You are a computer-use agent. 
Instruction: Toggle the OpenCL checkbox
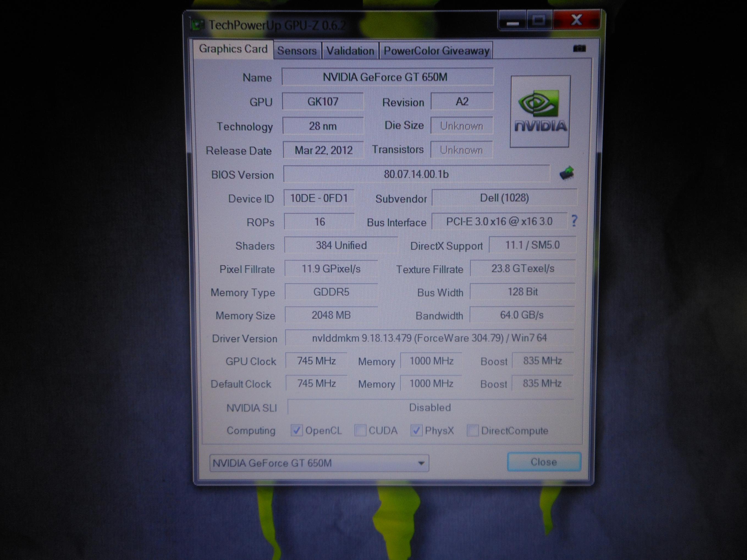pyautogui.click(x=296, y=430)
